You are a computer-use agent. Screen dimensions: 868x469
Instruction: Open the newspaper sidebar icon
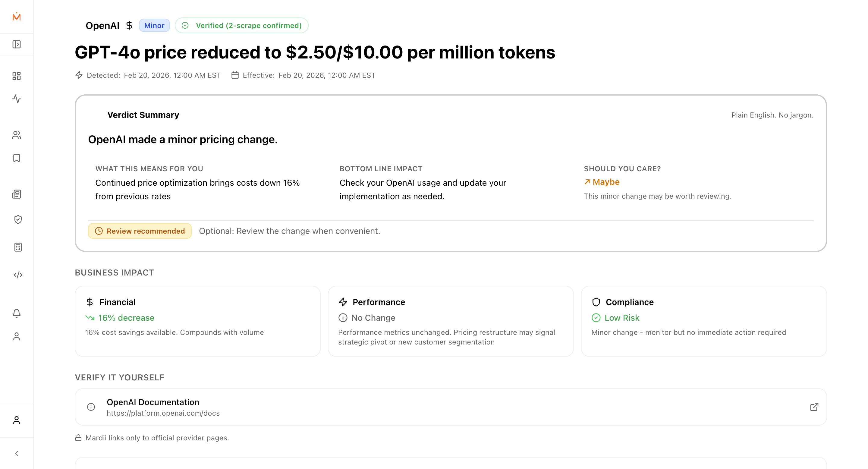coord(17,194)
